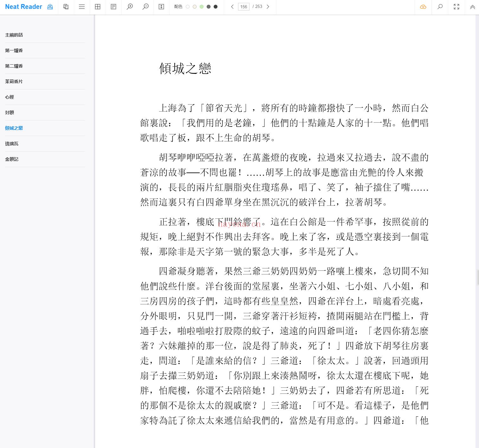This screenshot has width=479, height=448.
Task: Go to previous page with left chevron
Action: coord(232,7)
